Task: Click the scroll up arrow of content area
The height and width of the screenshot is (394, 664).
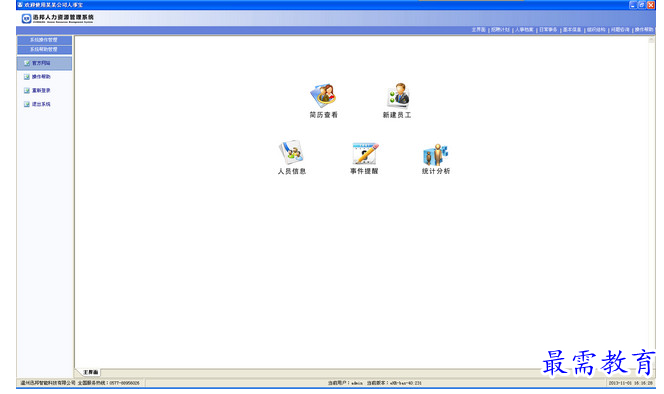Action: pyautogui.click(x=652, y=39)
